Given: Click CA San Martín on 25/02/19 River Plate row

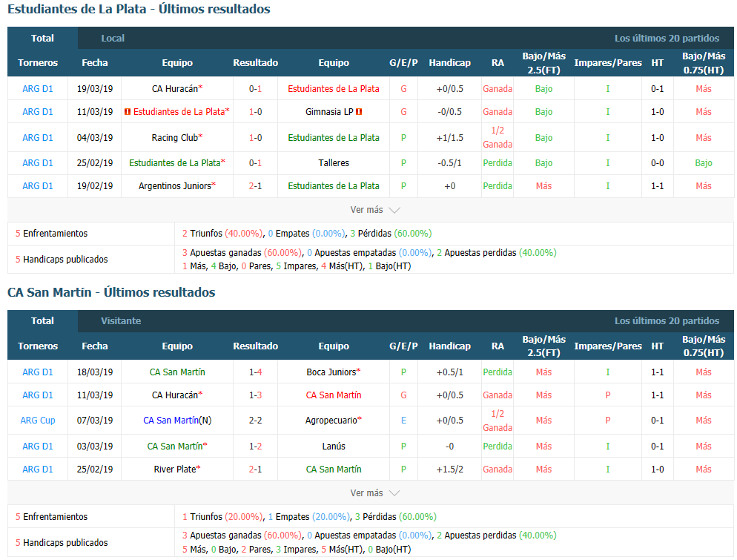Looking at the screenshot, I should (334, 470).
